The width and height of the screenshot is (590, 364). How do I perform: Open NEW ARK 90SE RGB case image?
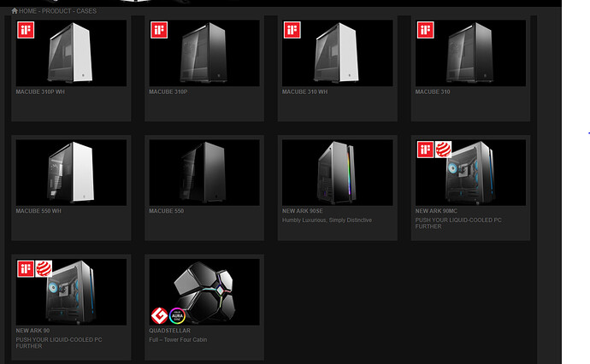click(338, 173)
